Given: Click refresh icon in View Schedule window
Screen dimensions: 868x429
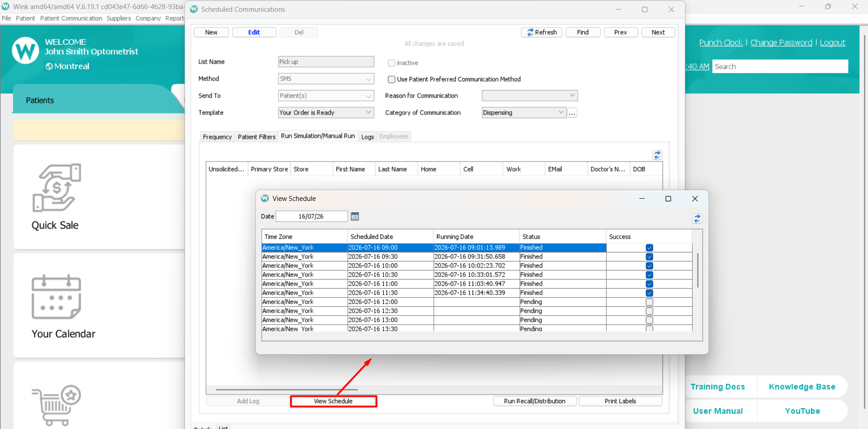Looking at the screenshot, I should point(697,219).
